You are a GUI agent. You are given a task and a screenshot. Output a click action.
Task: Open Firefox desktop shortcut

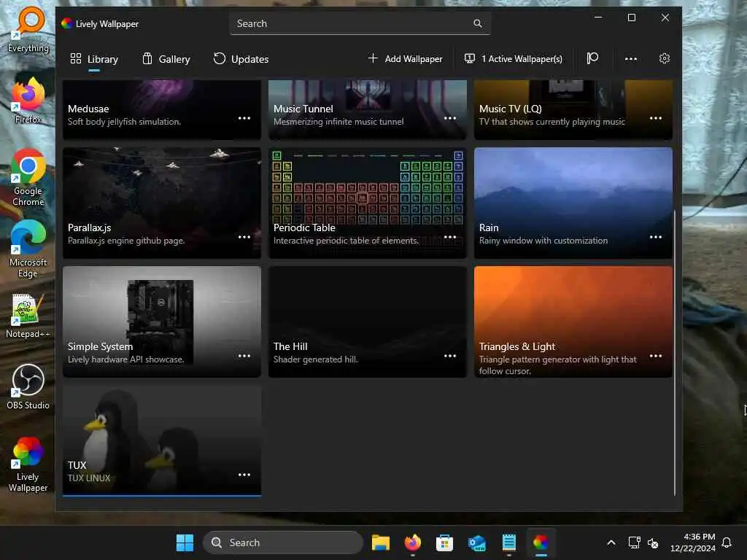tap(28, 101)
